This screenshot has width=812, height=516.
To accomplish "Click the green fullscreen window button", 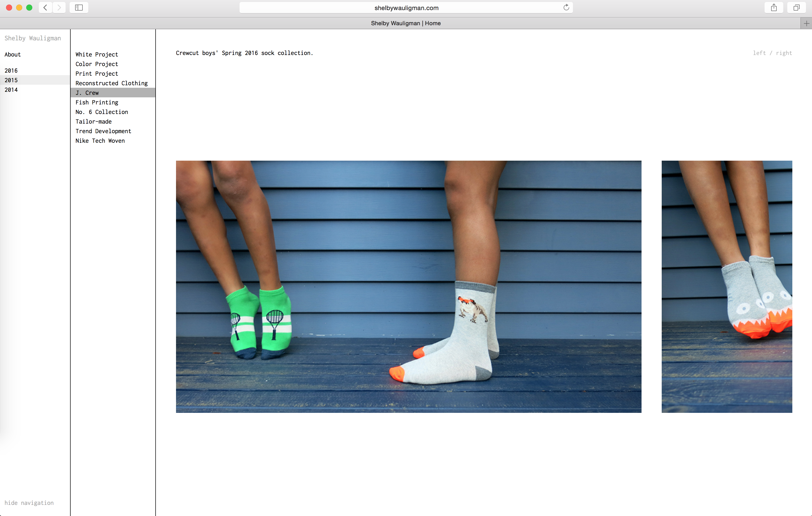I will [x=29, y=7].
